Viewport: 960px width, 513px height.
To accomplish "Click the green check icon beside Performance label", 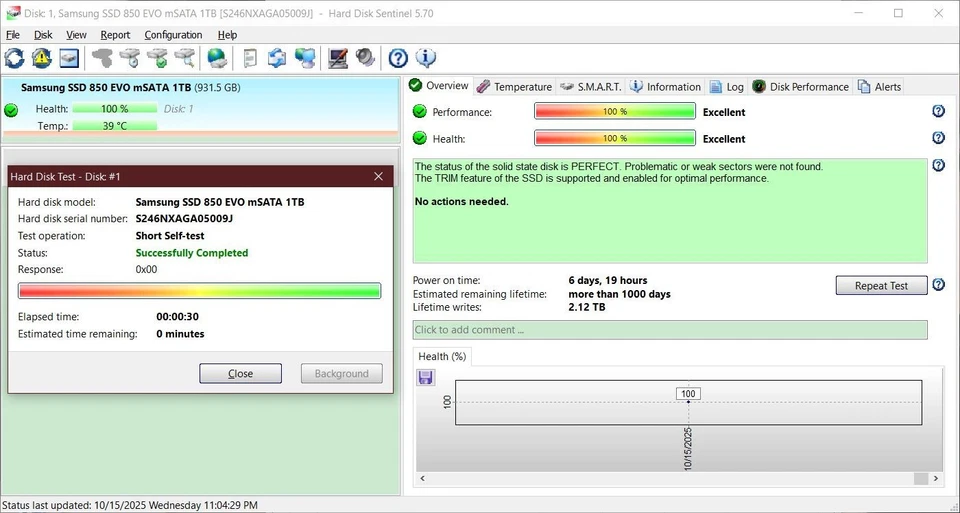I will [419, 111].
